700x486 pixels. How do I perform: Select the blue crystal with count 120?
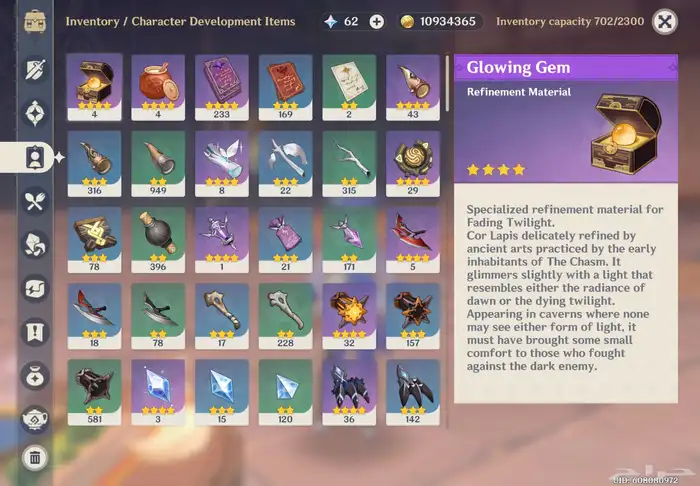click(x=285, y=392)
